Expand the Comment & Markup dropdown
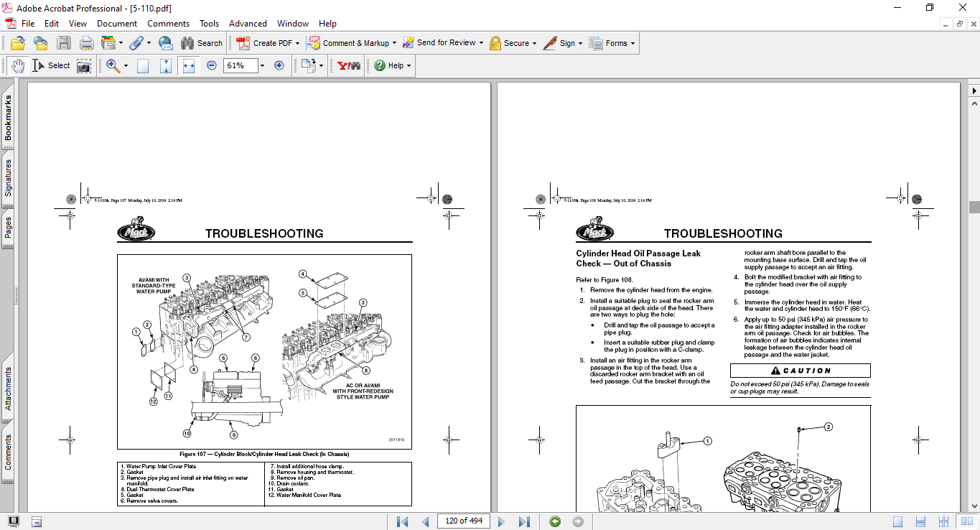 point(394,43)
